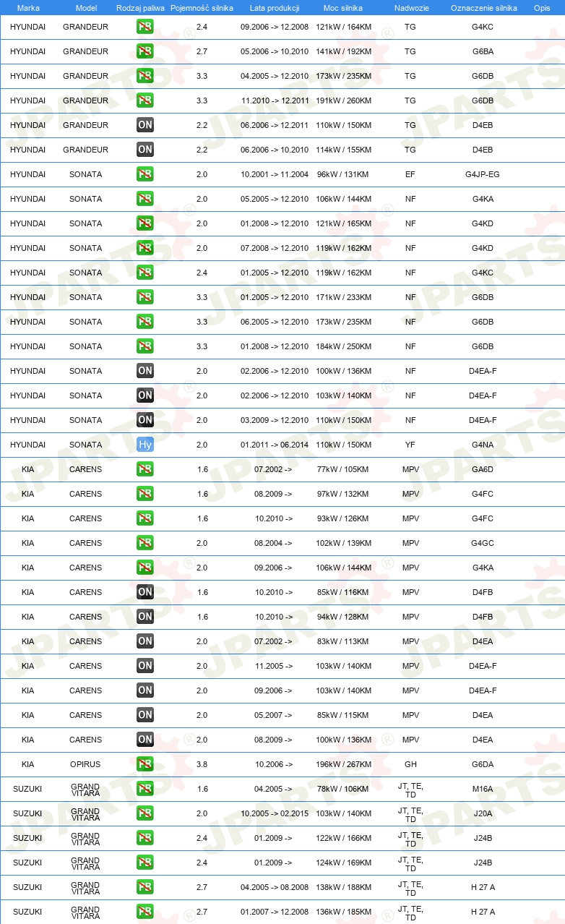Click the power value 191kW / 260KM
The image size is (565, 924).
344,100
